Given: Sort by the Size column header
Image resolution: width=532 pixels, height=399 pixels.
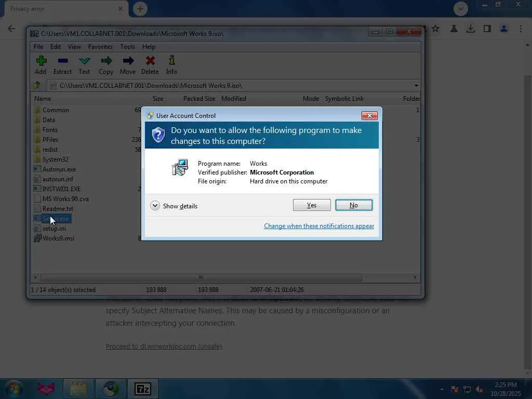Looking at the screenshot, I should (158, 98).
